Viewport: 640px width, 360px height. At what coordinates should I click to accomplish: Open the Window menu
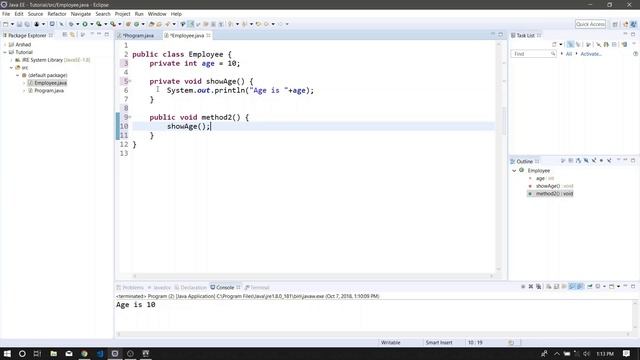click(157, 14)
